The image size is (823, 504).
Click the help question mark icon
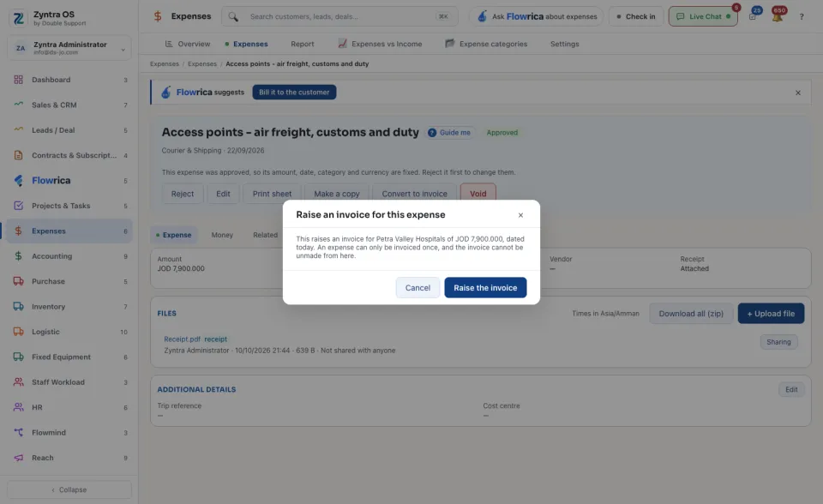802,17
